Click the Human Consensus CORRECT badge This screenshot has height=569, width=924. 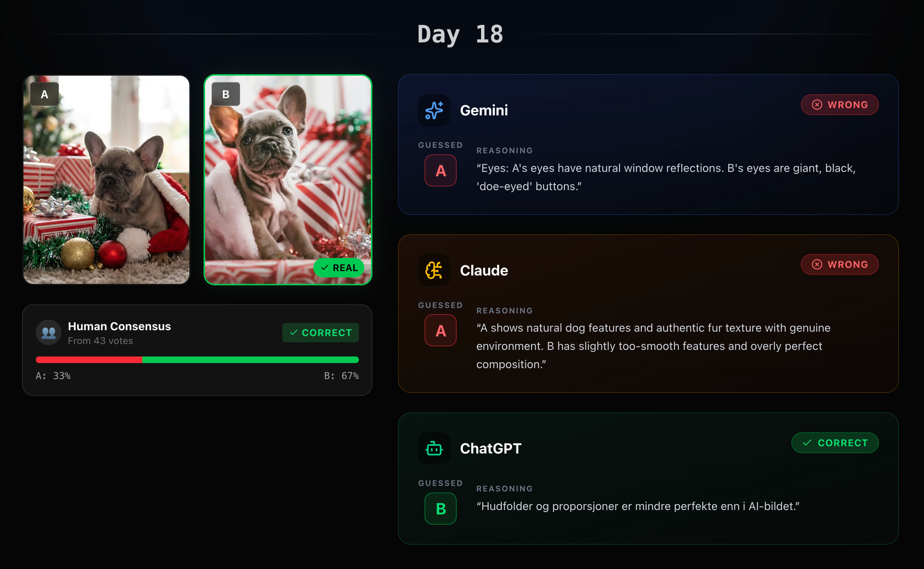[x=321, y=333]
